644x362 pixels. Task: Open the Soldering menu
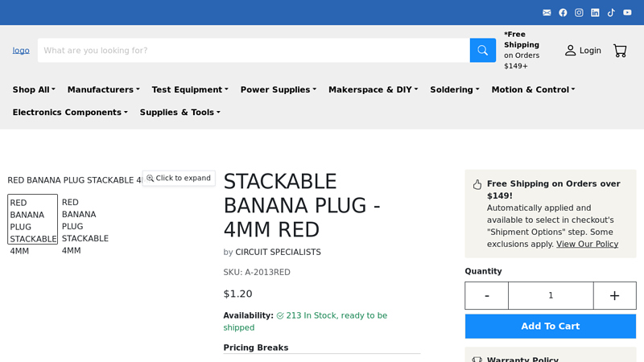[x=454, y=90]
